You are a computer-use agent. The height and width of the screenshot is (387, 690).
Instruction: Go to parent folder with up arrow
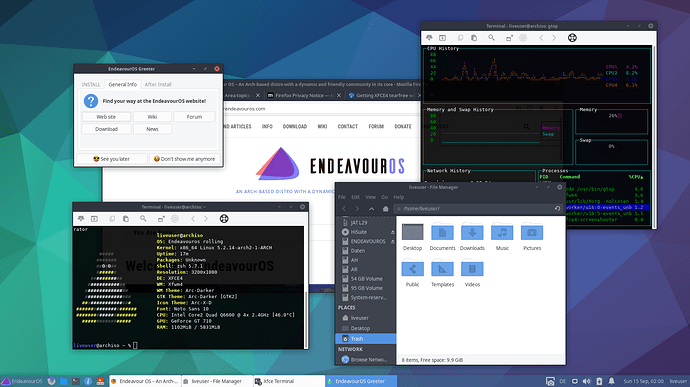[x=371, y=209]
